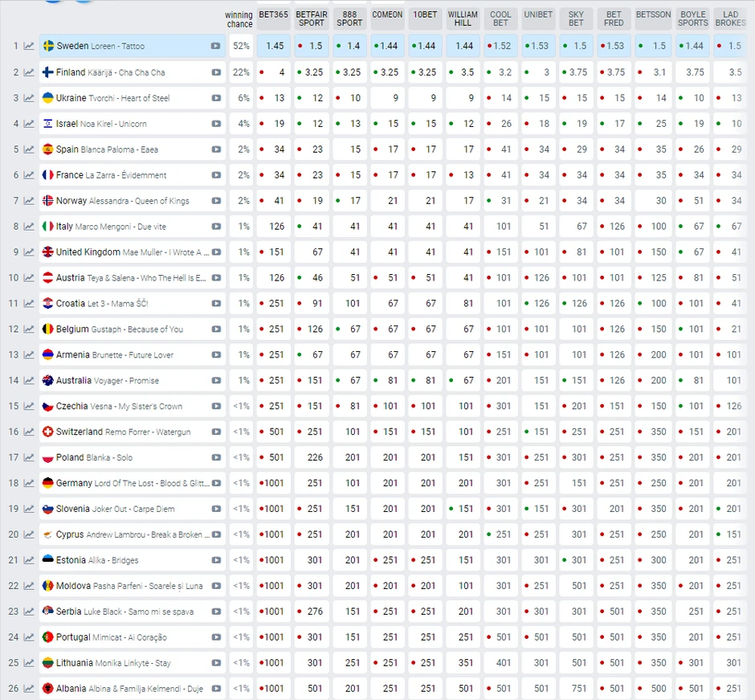Play the video for Poland's Solo
The height and width of the screenshot is (700, 755).
216,457
